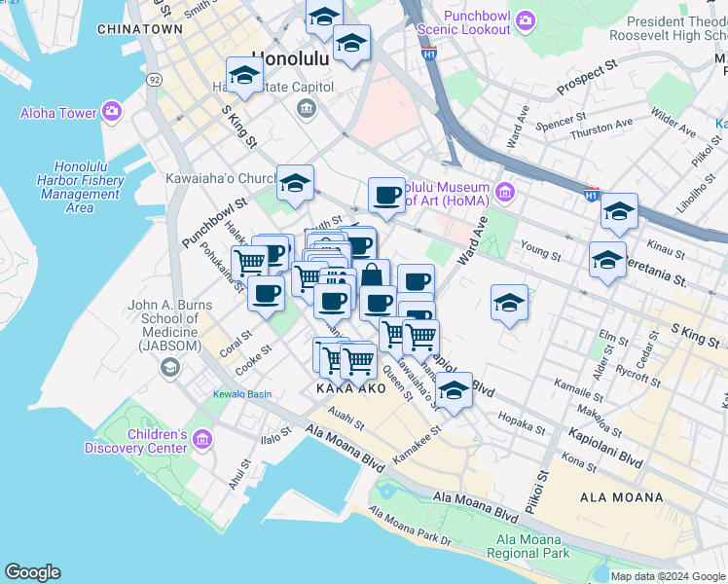Viewport: 728px width, 584px height.
Task: Click the graduation cap marker covering Hawaii State Capitol label
Action: coord(244,78)
